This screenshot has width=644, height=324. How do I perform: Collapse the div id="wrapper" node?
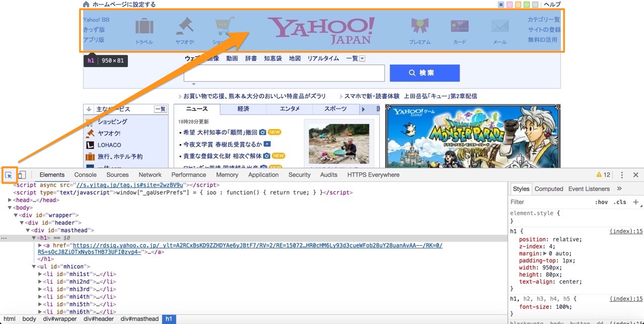click(x=16, y=216)
